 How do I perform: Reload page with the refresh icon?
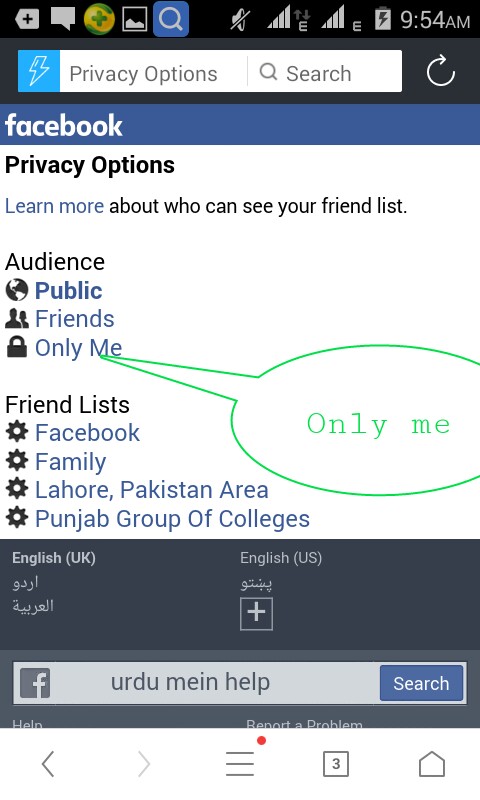point(440,71)
